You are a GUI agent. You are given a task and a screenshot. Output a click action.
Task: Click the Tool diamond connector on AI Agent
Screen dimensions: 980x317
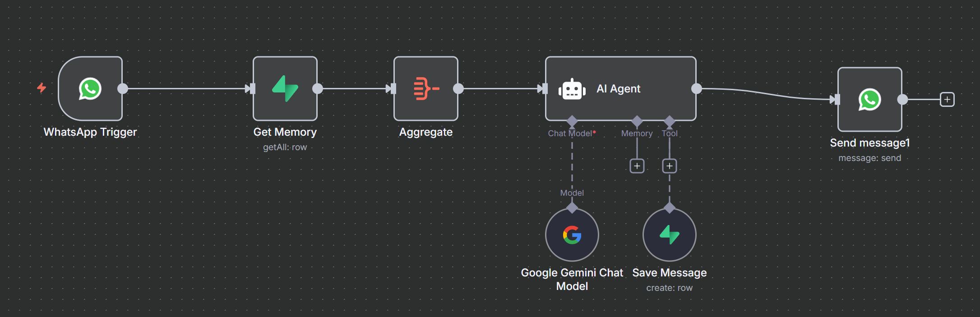[x=670, y=121]
